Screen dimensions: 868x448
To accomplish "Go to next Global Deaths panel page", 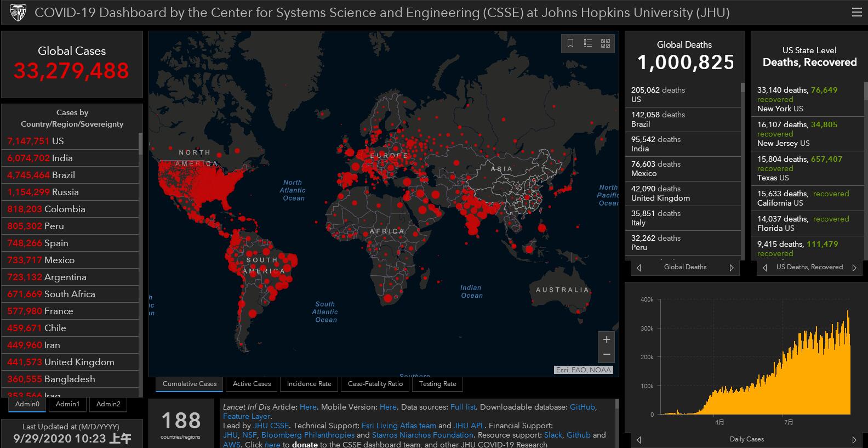I will pos(731,268).
